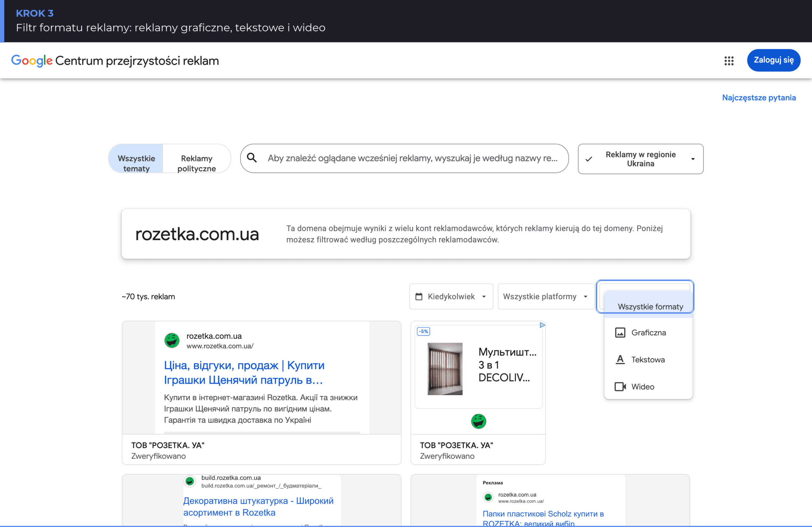Open the Декоративна штукатурка ad headline
Viewport: 812px width, 527px height.
258,506
